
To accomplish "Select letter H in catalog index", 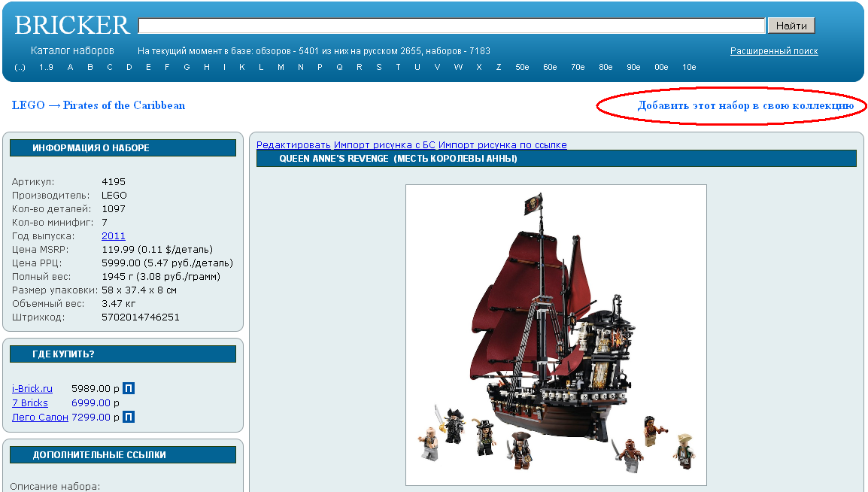I will pos(207,67).
